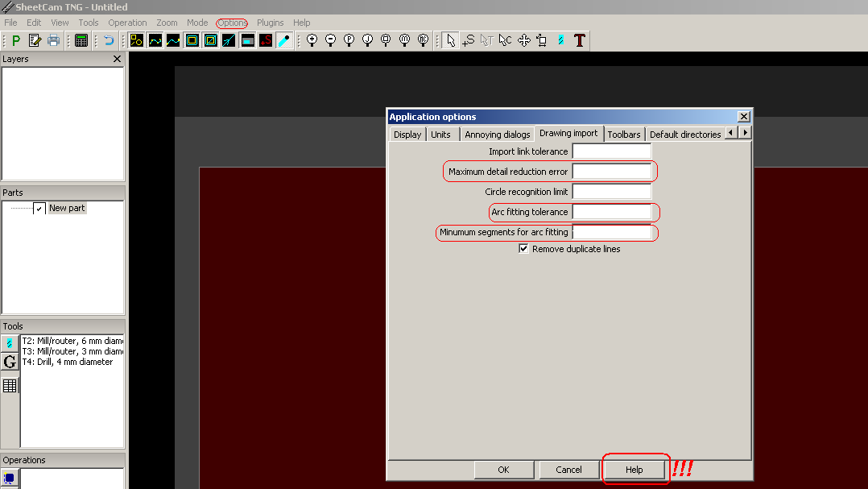Click the cyan diagonal line arrow icon
Screen dimensions: 868x489
click(x=229, y=40)
